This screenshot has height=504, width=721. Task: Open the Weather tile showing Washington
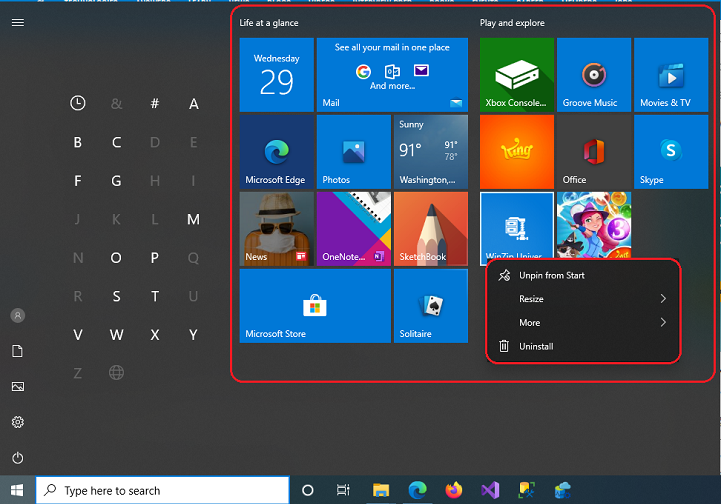click(431, 152)
